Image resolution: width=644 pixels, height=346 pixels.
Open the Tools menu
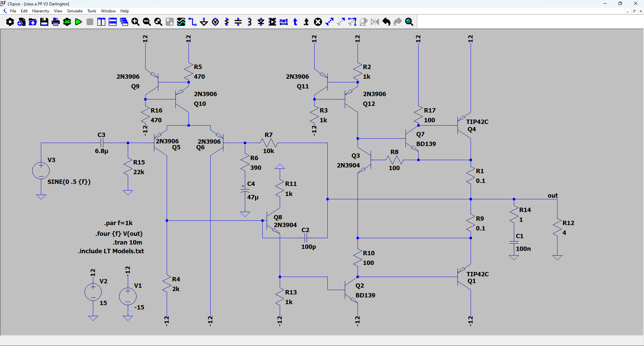92,11
